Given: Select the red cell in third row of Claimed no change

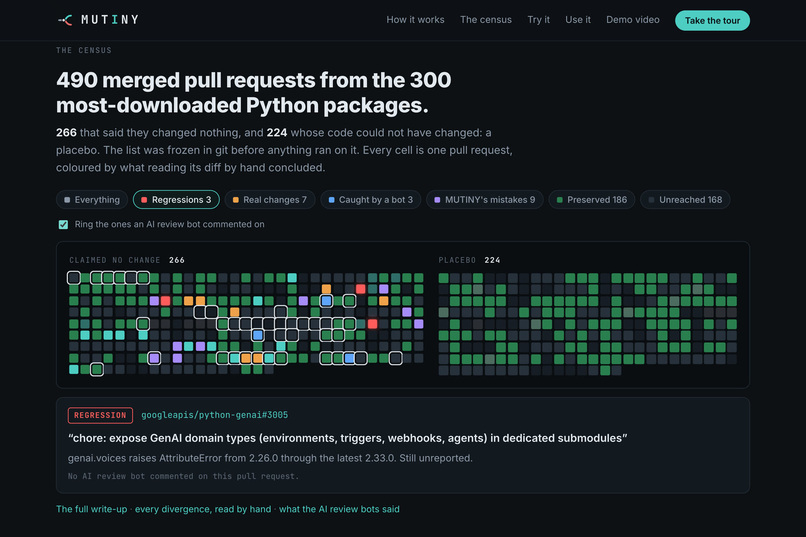Looking at the screenshot, I should tap(166, 301).
